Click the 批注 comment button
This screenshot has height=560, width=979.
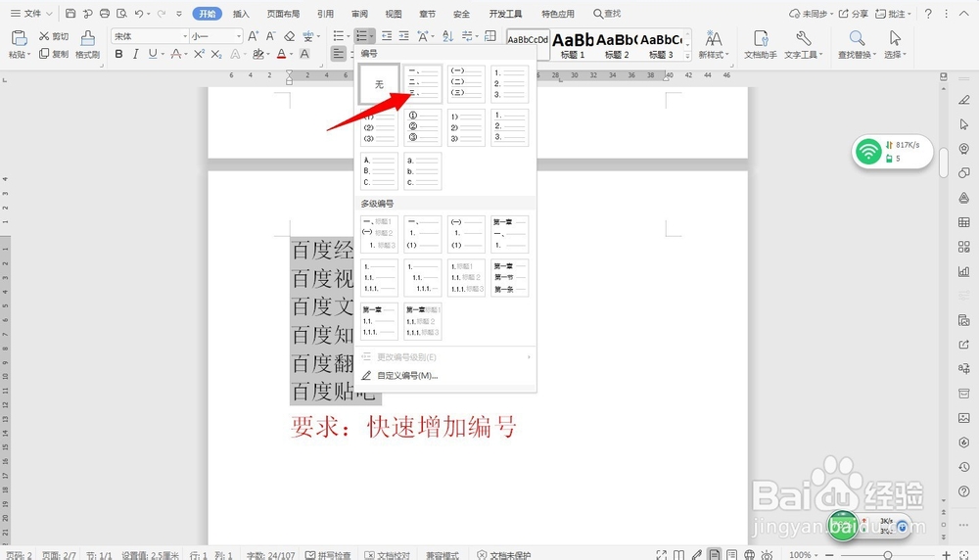[893, 13]
